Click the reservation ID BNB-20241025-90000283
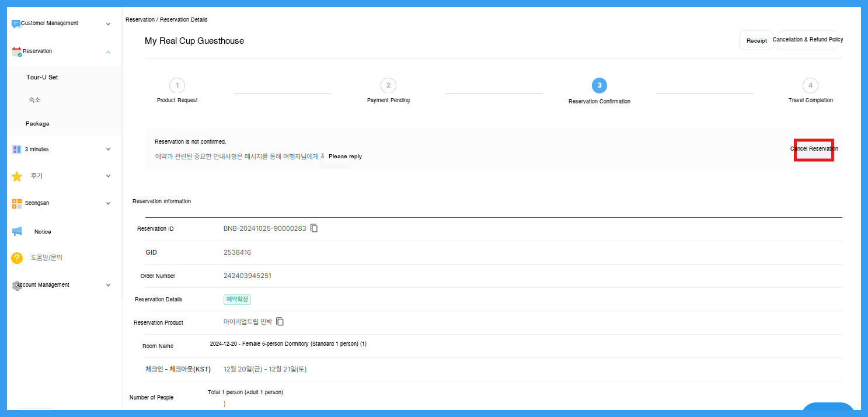The width and height of the screenshot is (868, 417). coord(265,228)
